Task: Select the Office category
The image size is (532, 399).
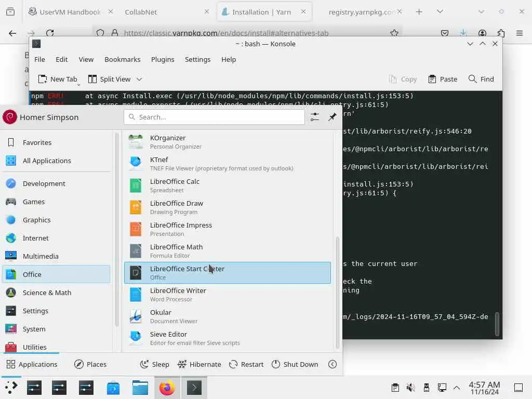Action: [x=56, y=274]
